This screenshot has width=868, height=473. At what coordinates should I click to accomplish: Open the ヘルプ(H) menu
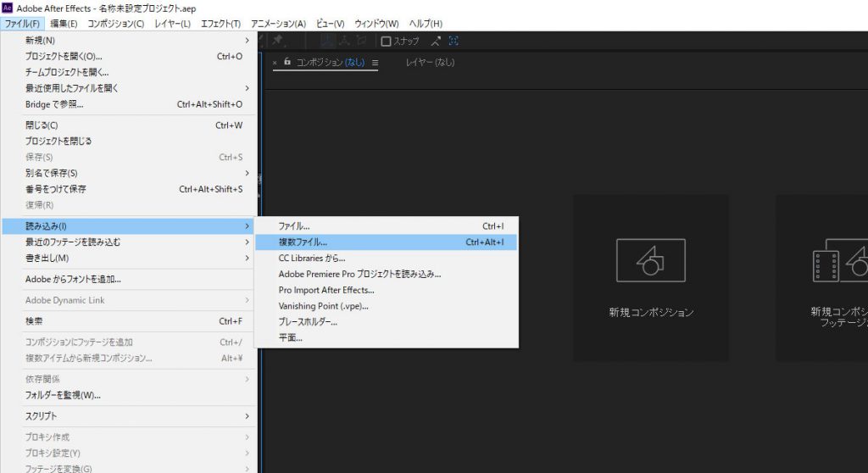coord(426,23)
